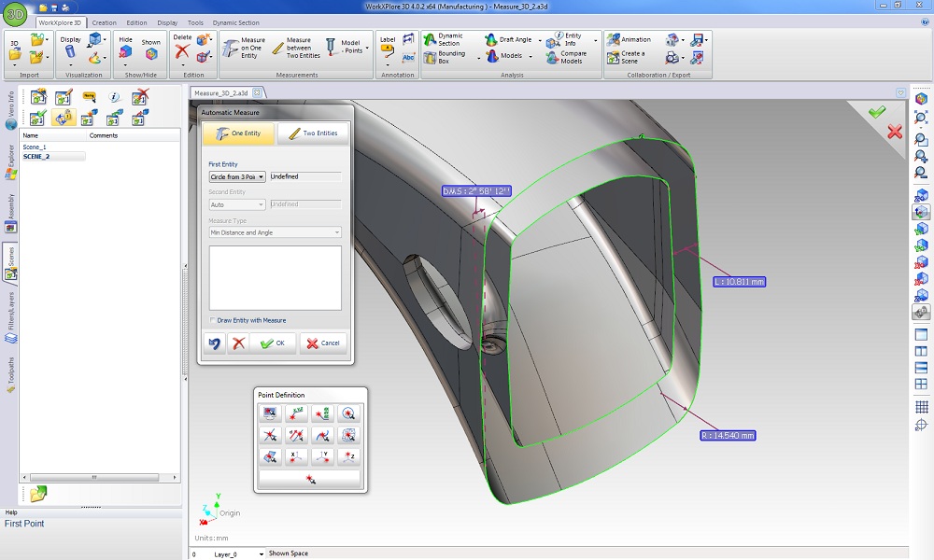
Task: Open the Second Entity Auto dropdown
Action: (237, 204)
